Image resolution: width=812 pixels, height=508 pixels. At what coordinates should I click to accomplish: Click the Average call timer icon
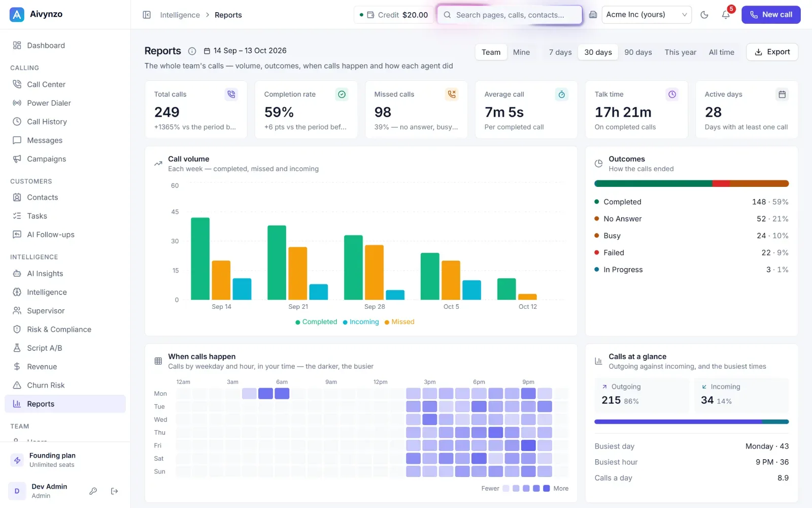[x=562, y=94]
